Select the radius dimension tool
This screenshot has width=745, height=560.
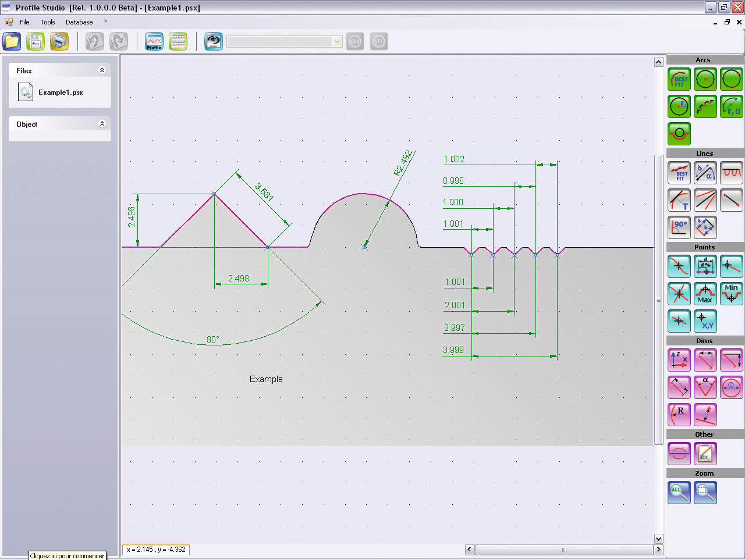[x=679, y=415]
